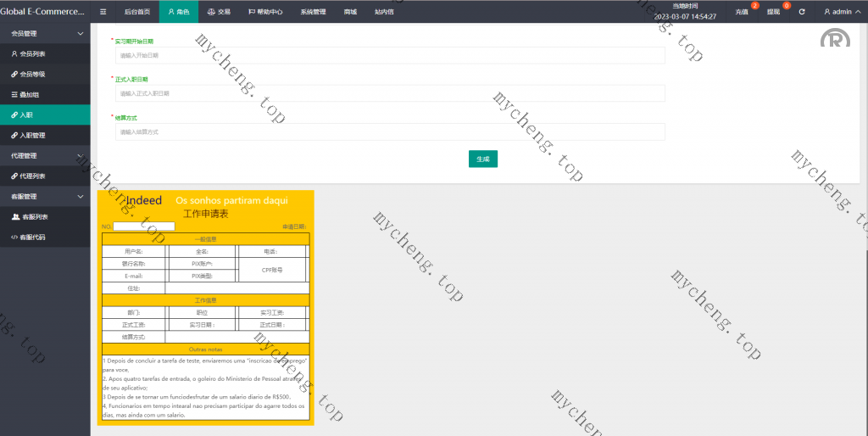Open 入职管理 onboarding management
The width and height of the screenshot is (868, 436).
coord(32,135)
